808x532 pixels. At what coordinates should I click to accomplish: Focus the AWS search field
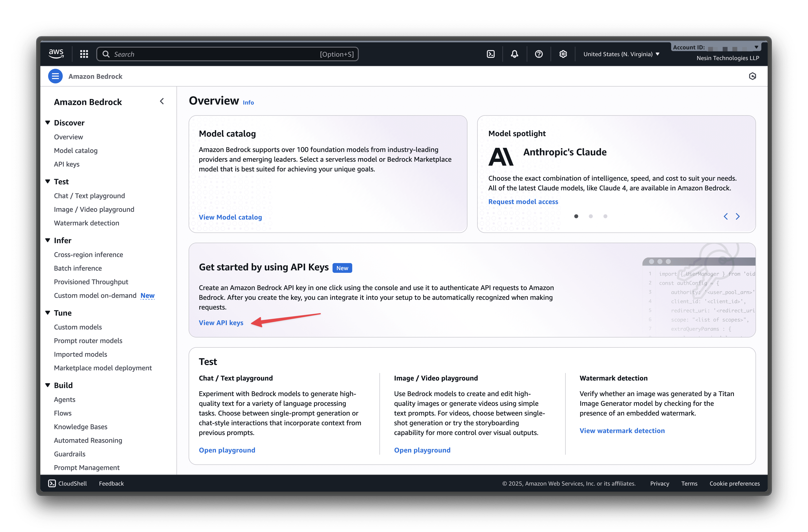point(228,54)
